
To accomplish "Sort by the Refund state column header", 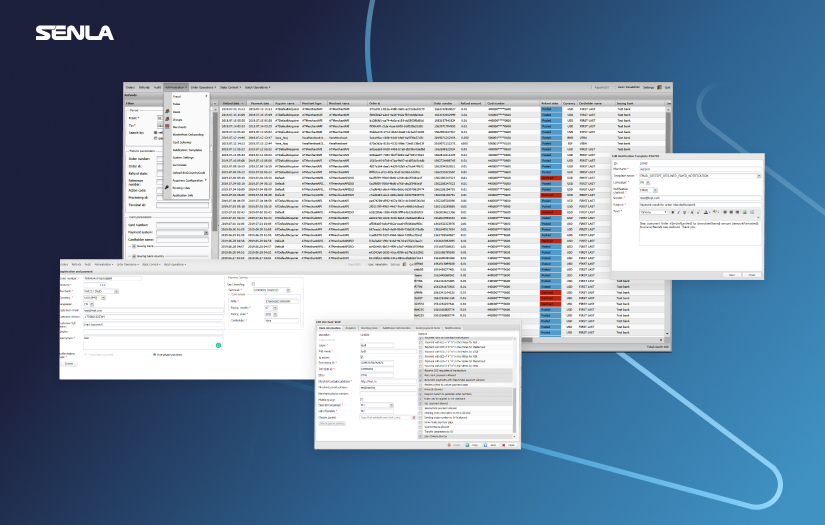I will (551, 102).
